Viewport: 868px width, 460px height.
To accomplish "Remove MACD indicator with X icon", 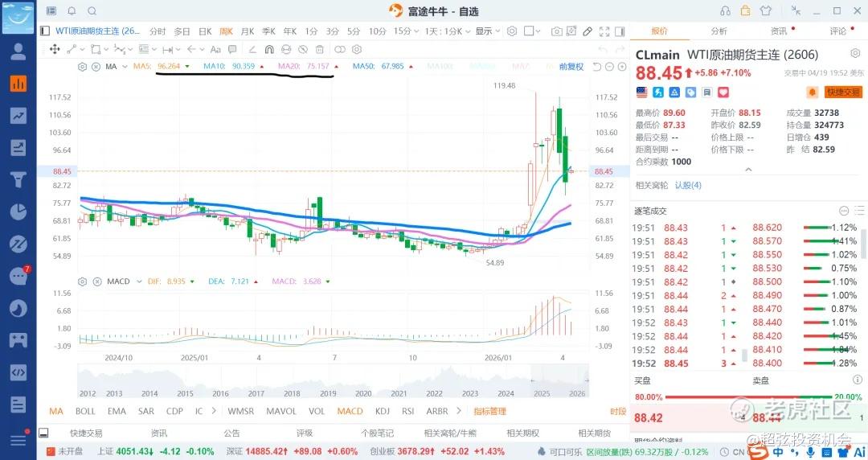I will tap(97, 281).
